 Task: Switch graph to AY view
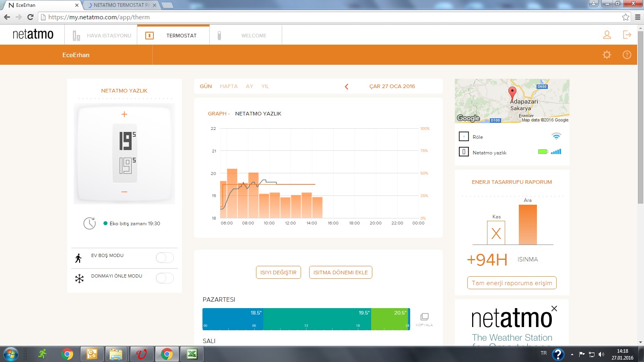point(250,86)
